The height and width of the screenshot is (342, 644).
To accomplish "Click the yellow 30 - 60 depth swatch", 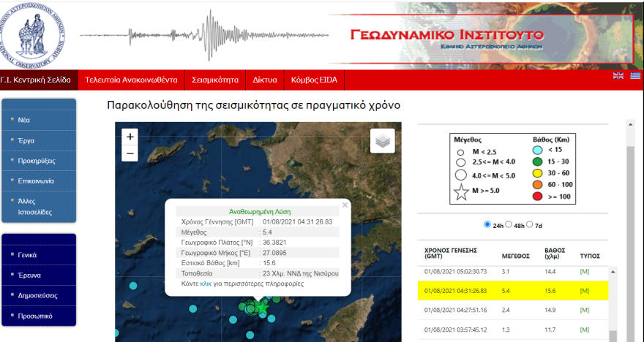I will click(537, 173).
